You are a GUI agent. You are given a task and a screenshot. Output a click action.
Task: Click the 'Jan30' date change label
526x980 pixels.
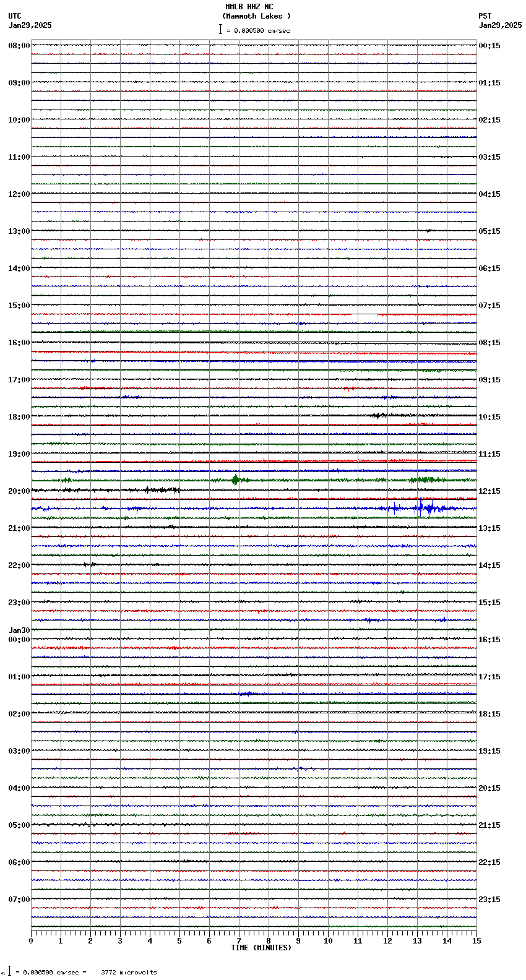pos(19,631)
